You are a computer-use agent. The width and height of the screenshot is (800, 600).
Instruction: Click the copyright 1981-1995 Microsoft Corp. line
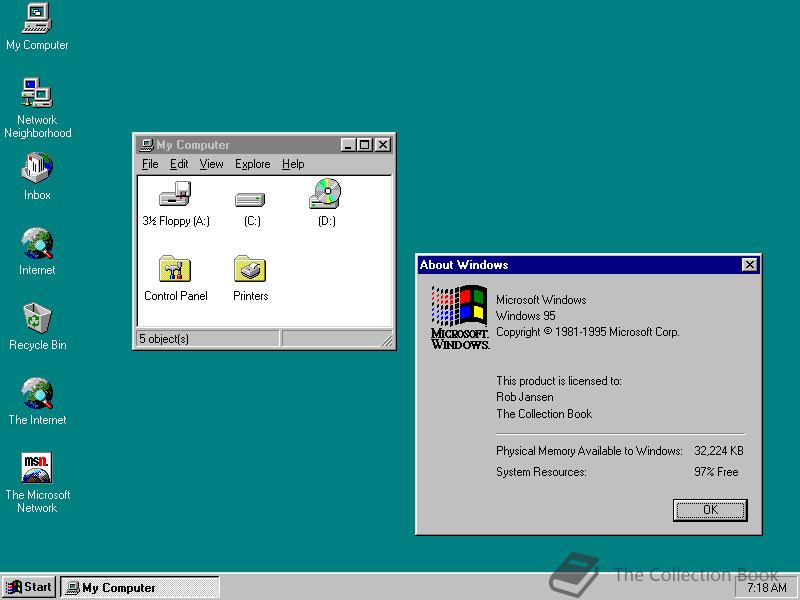587,332
